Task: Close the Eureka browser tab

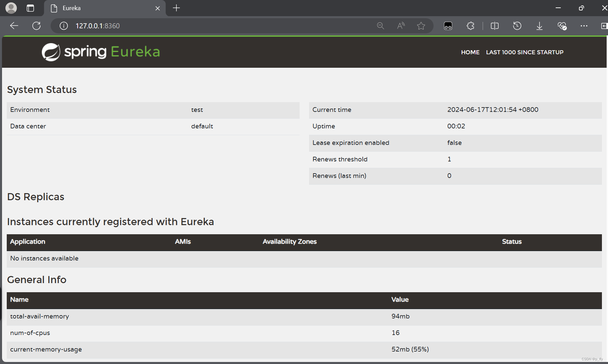Action: coord(158,8)
